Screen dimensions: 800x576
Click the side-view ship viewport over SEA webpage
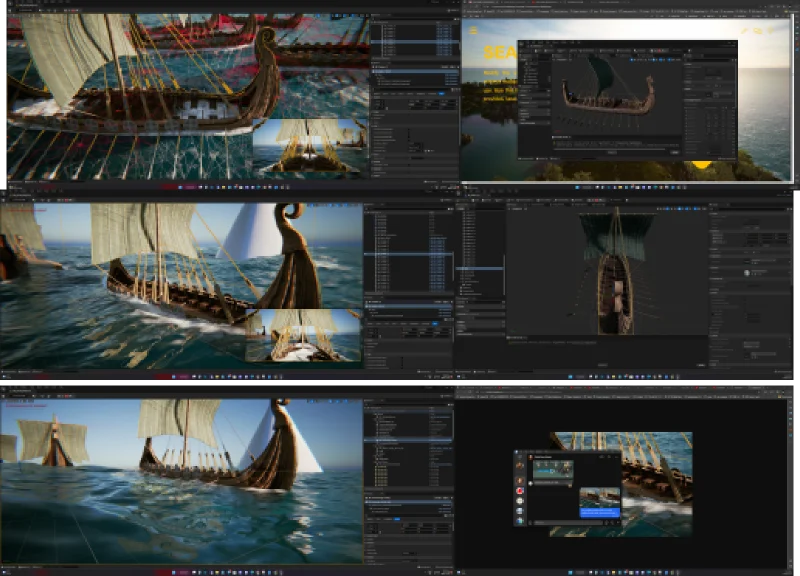coord(617,95)
